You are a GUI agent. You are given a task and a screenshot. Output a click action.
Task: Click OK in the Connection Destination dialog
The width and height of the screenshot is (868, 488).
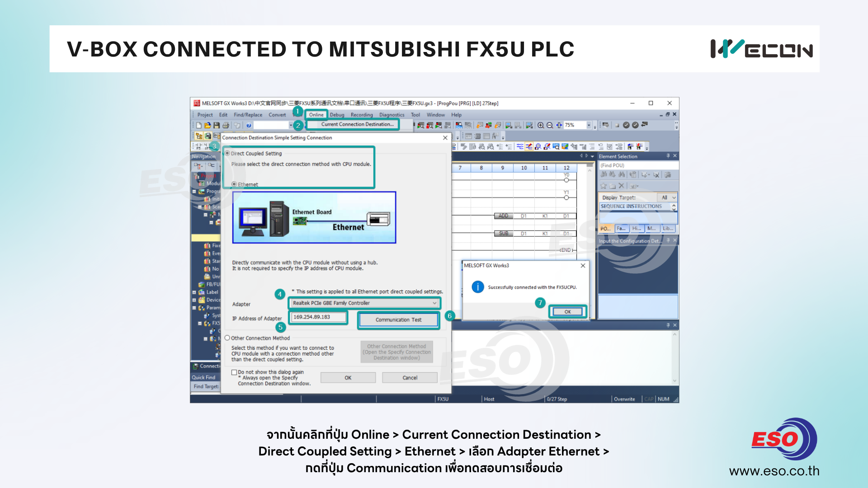[348, 378]
